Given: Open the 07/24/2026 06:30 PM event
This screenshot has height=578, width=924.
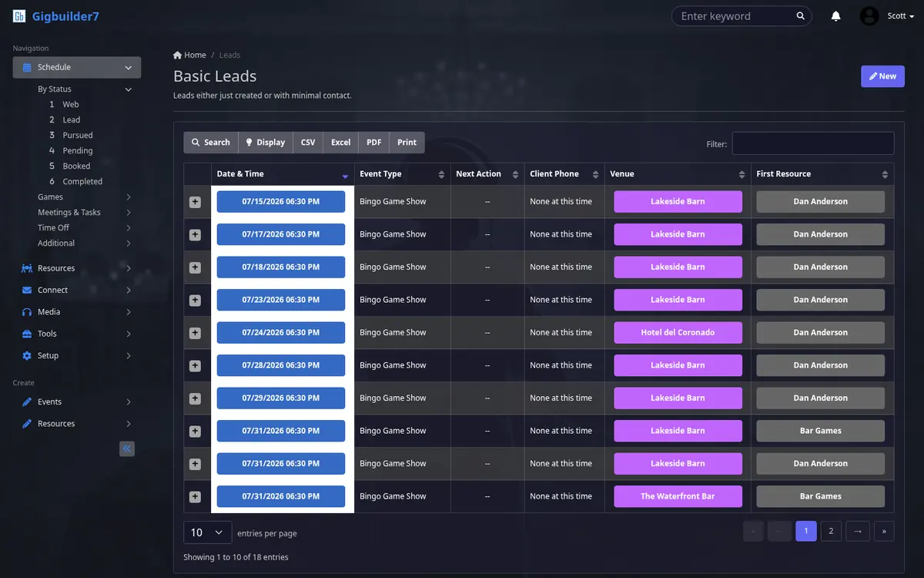Looking at the screenshot, I should click(281, 333).
